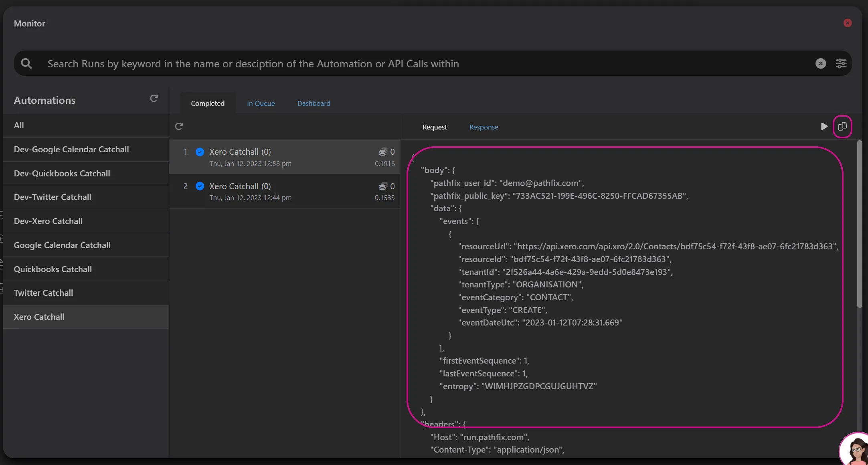Click the eventDateUtc line in JSON
Viewport: 868px width, 465px height.
tap(540, 323)
